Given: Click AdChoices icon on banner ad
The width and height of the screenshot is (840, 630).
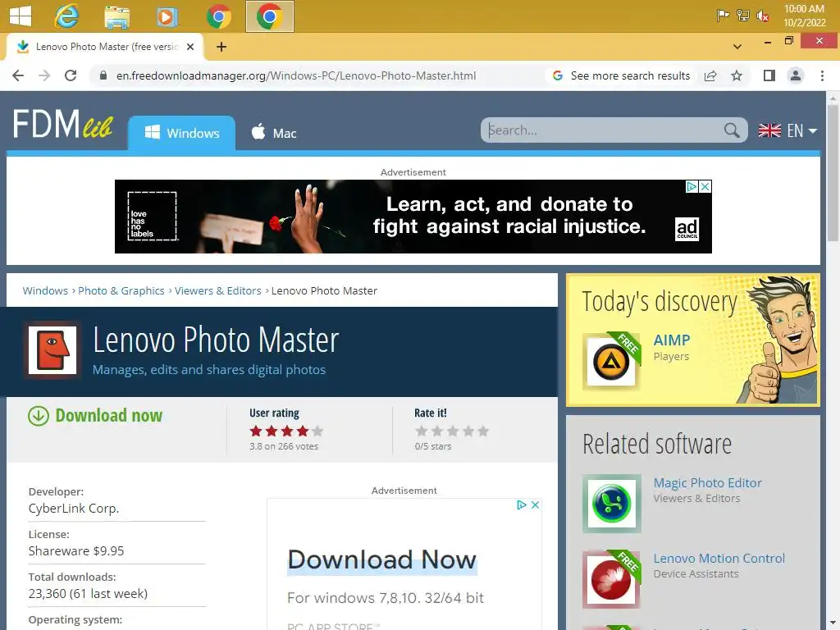Looking at the screenshot, I should (692, 186).
